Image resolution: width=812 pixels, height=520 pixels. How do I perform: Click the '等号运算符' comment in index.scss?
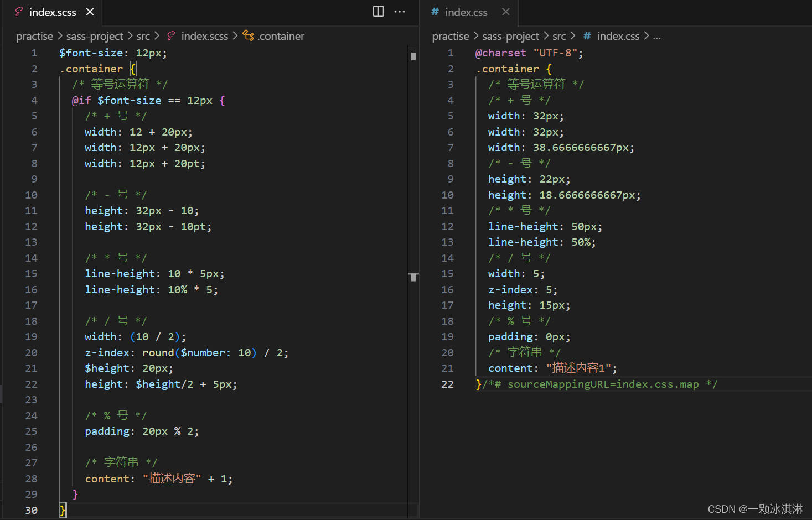click(120, 84)
